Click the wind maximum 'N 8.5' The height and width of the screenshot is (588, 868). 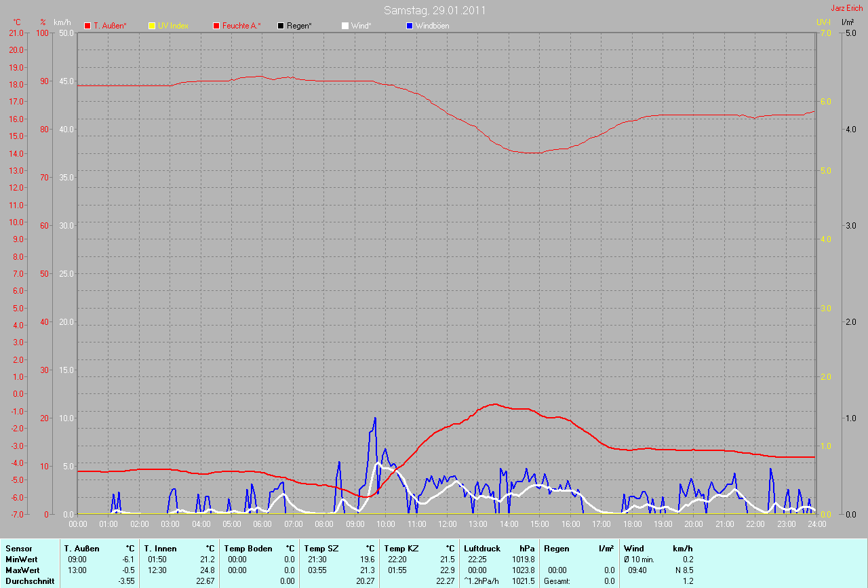click(x=683, y=570)
